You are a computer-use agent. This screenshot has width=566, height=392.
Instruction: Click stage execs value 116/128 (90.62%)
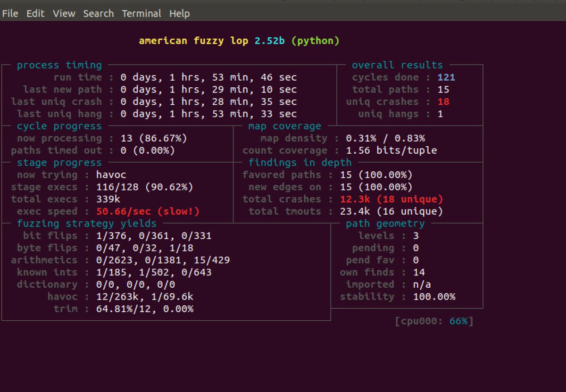coord(144,187)
